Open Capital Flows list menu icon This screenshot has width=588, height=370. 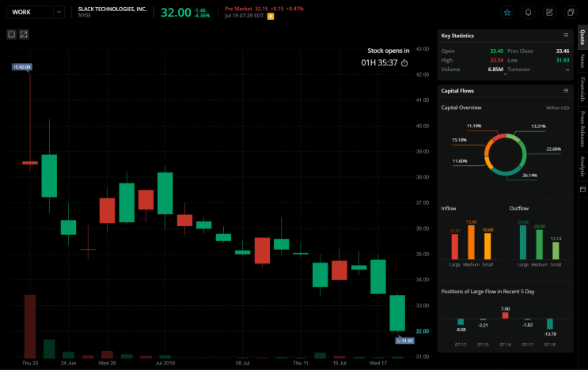pos(566,91)
